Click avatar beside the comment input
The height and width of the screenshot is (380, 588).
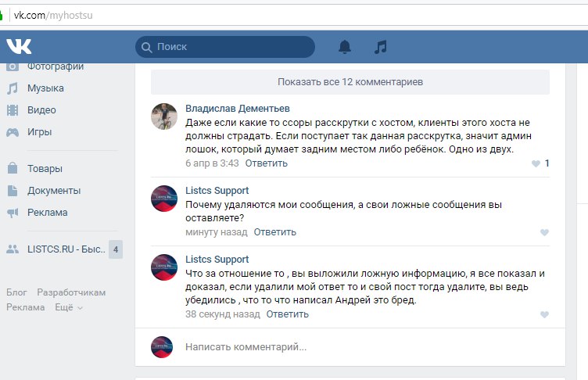(162, 347)
